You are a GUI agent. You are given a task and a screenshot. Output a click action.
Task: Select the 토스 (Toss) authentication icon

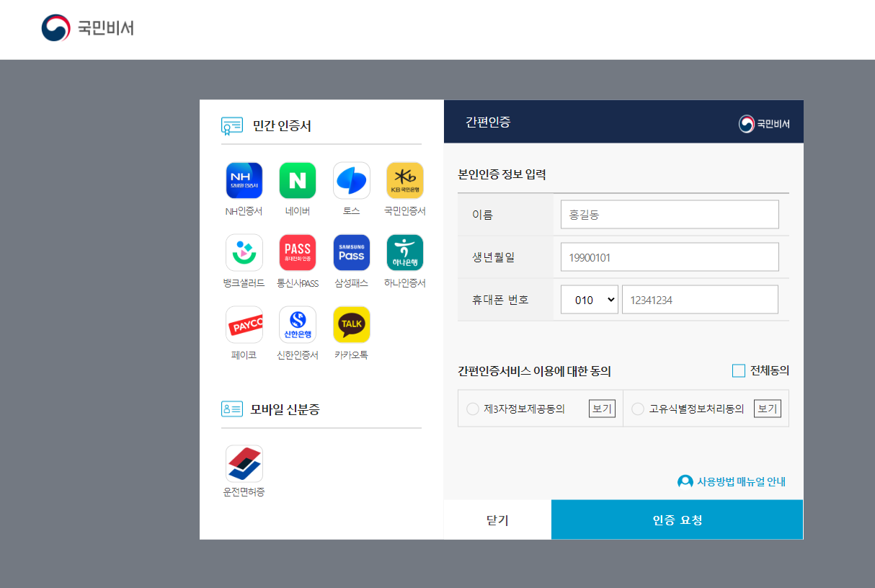pos(352,181)
